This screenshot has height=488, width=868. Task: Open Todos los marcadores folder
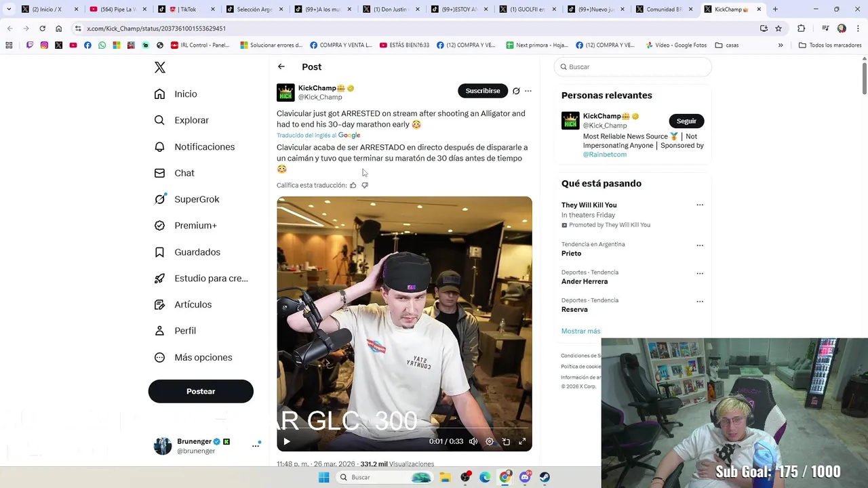[x=830, y=45]
